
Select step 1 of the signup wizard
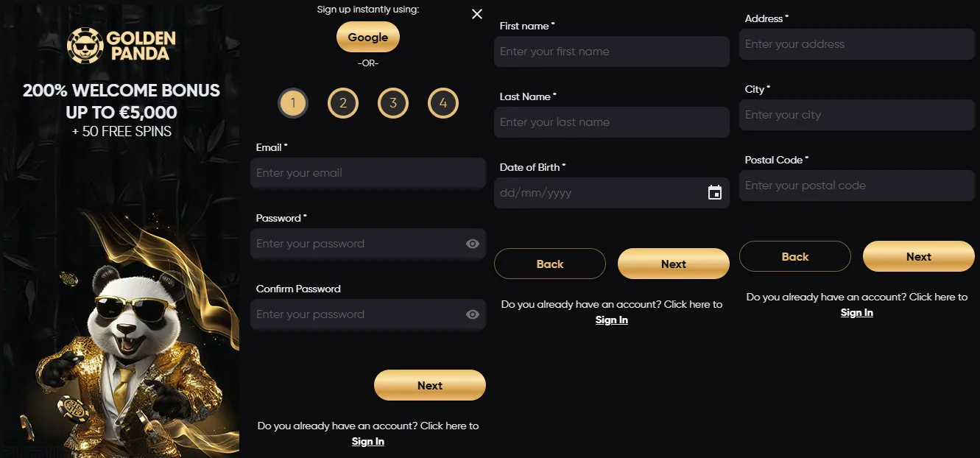tap(293, 103)
